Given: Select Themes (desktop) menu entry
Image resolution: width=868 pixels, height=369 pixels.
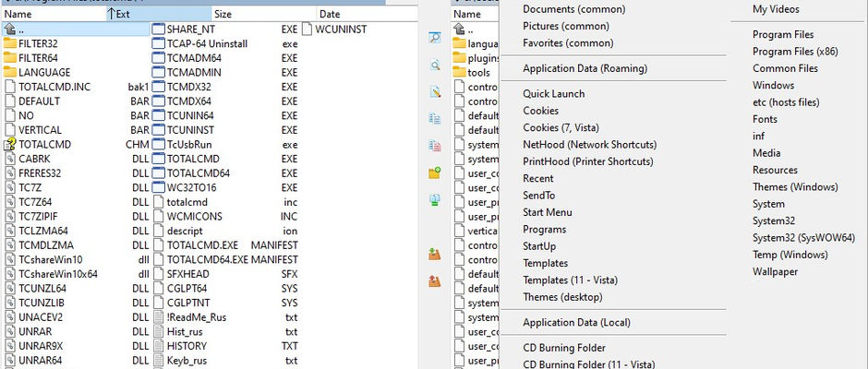Looking at the screenshot, I should pos(562,297).
